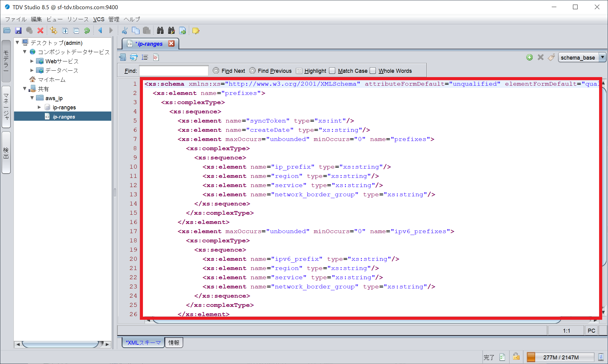608x364 pixels.
Task: Open the マネージャ side panel tab
Action: tap(6, 107)
